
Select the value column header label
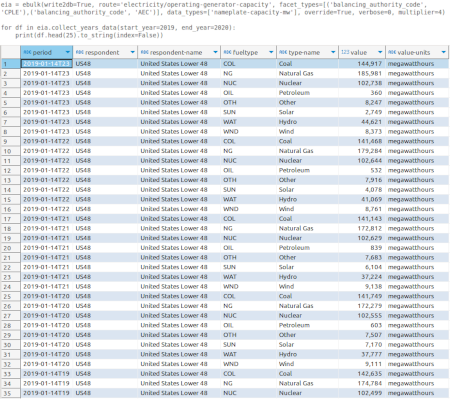point(359,53)
